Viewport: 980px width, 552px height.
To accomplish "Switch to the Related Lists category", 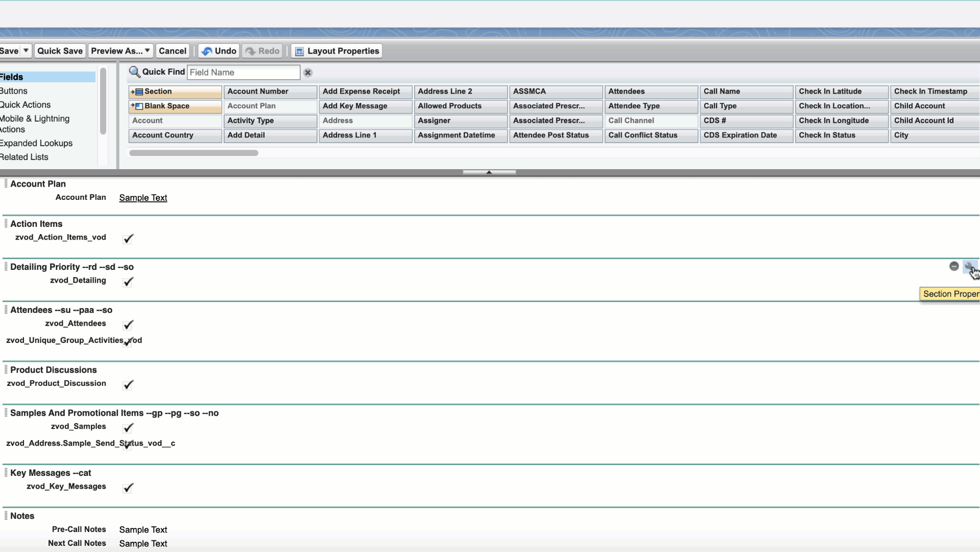I will [x=25, y=157].
